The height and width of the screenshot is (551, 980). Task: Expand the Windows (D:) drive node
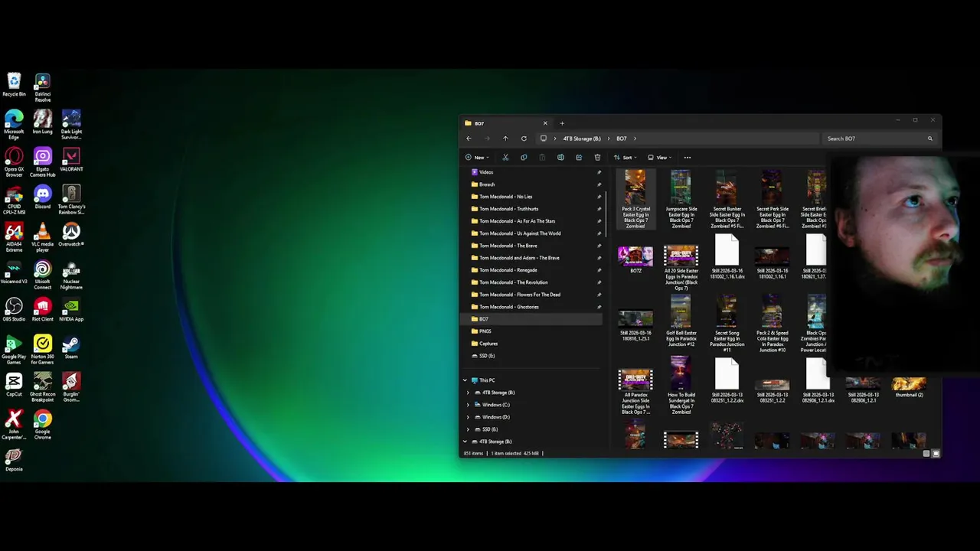[468, 417]
